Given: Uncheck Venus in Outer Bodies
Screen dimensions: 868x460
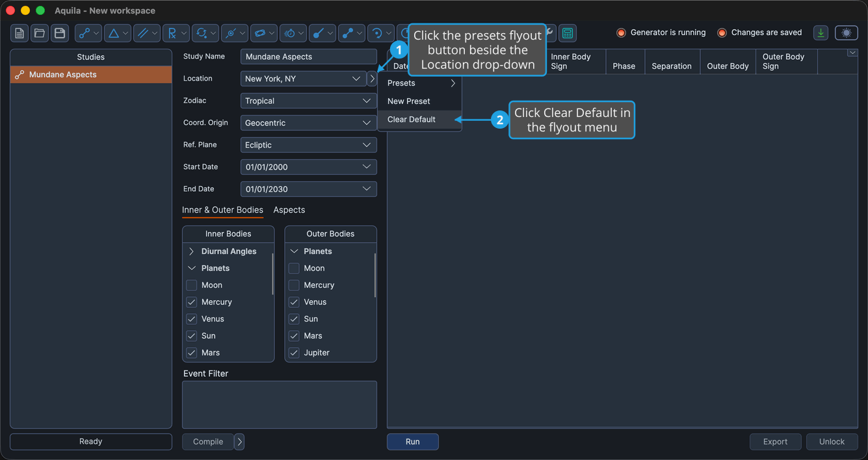Looking at the screenshot, I should point(294,302).
